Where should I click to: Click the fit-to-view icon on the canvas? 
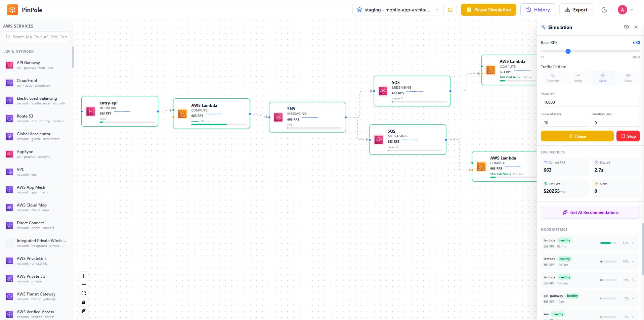pyautogui.click(x=83, y=293)
